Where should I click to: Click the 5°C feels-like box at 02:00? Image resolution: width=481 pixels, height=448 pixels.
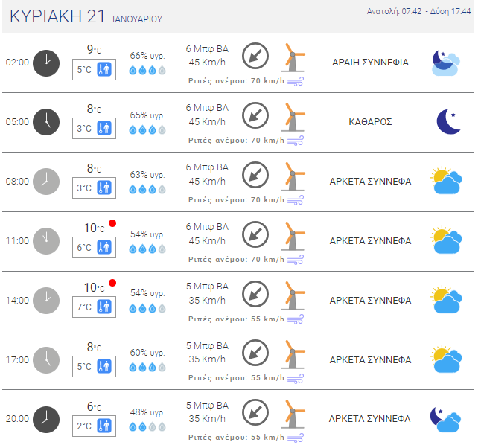click(94, 70)
